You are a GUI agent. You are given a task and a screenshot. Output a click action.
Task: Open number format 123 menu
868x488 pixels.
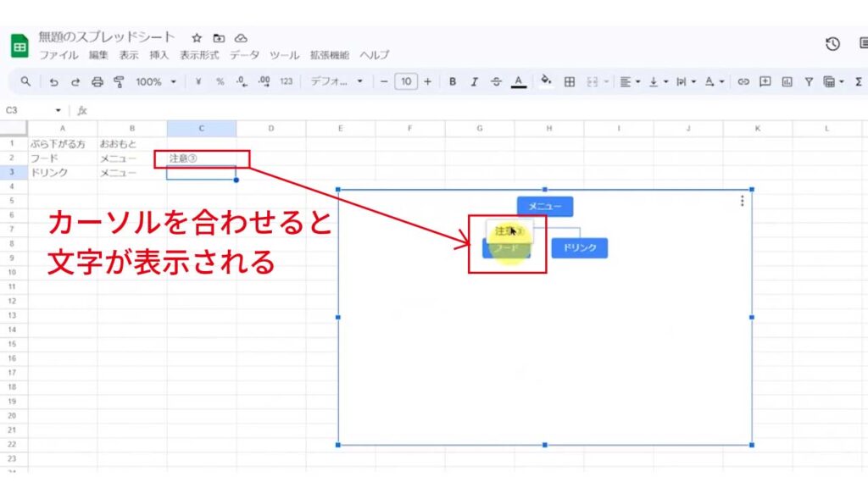pos(286,82)
